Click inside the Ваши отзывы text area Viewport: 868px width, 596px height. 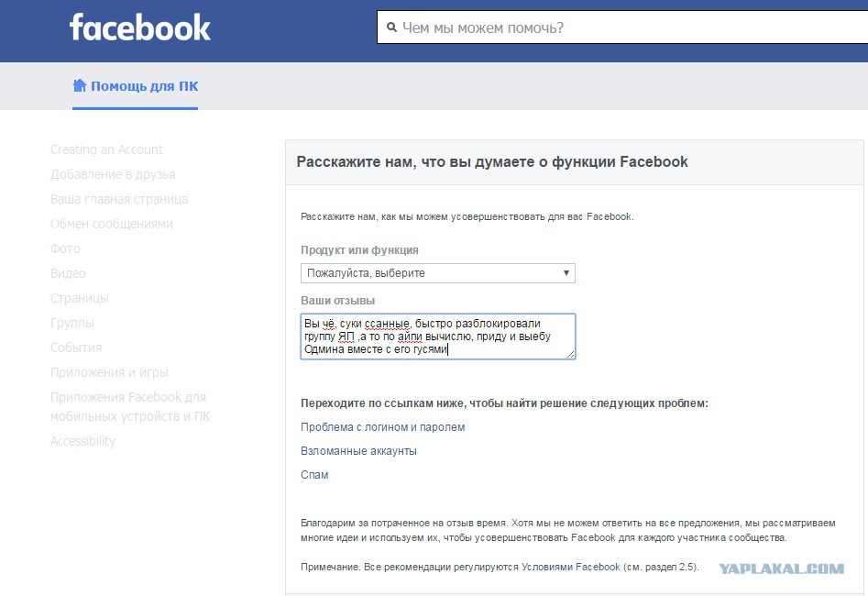[x=438, y=337]
